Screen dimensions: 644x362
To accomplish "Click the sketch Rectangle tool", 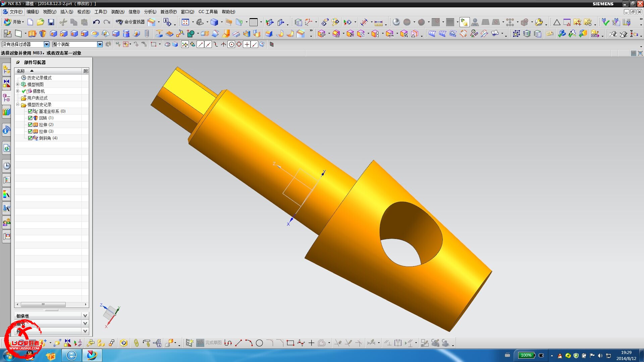I will pyautogui.click(x=290, y=343).
